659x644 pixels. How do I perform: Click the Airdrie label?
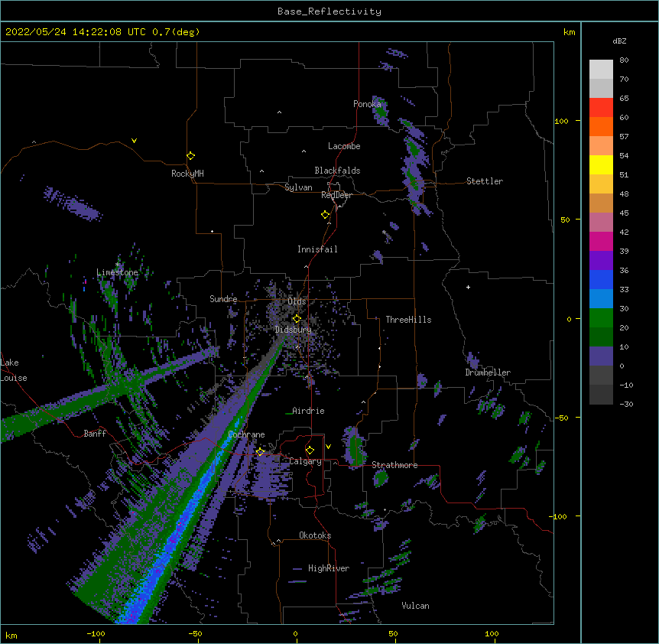click(308, 411)
